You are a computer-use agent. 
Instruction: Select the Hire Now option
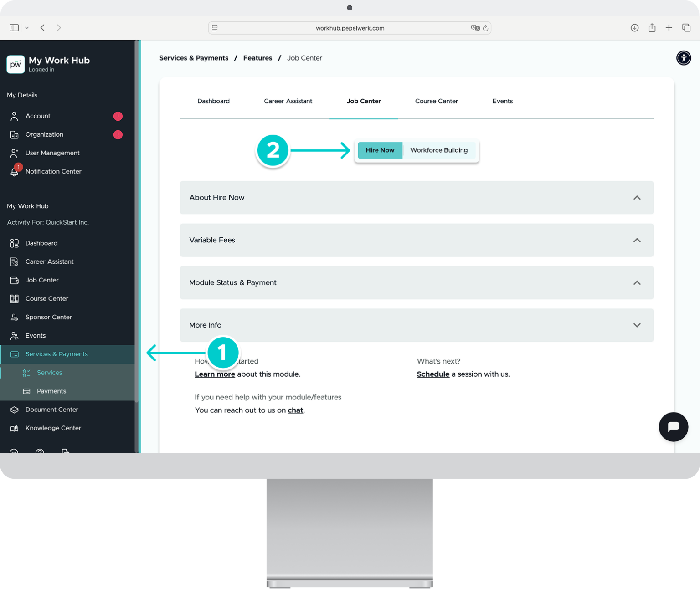click(x=380, y=150)
